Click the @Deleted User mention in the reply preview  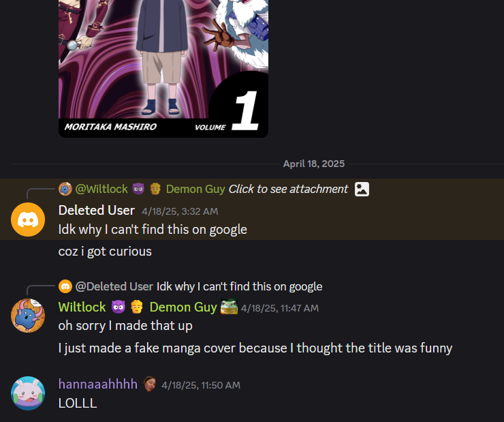pos(114,286)
